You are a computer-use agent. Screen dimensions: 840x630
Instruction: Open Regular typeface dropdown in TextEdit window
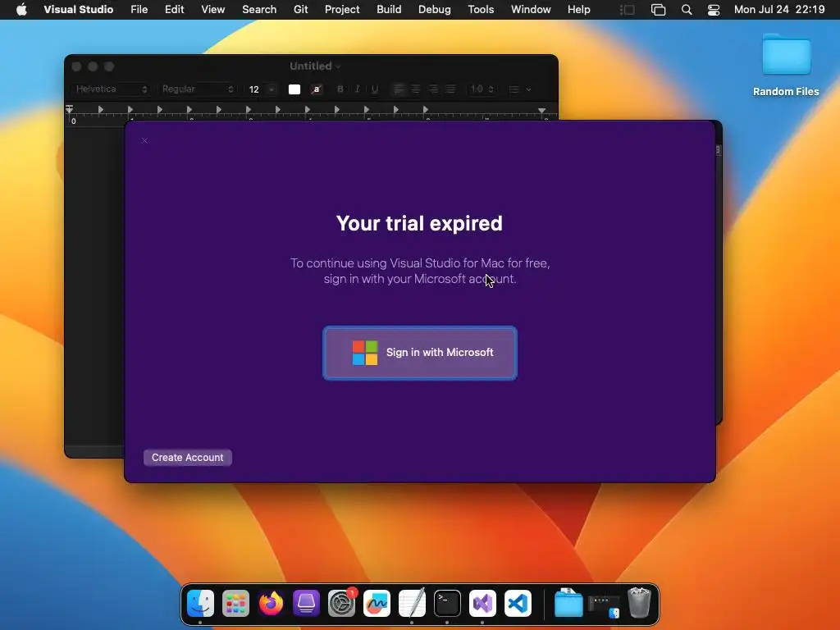click(198, 89)
